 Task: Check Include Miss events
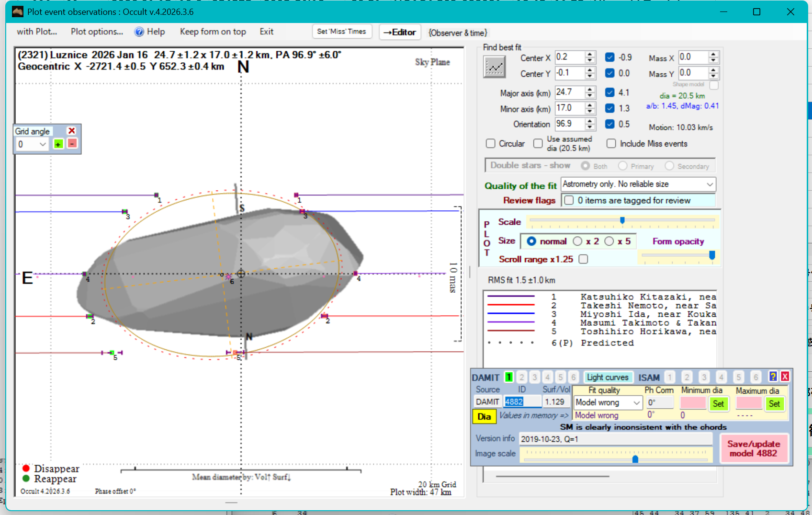[611, 144]
